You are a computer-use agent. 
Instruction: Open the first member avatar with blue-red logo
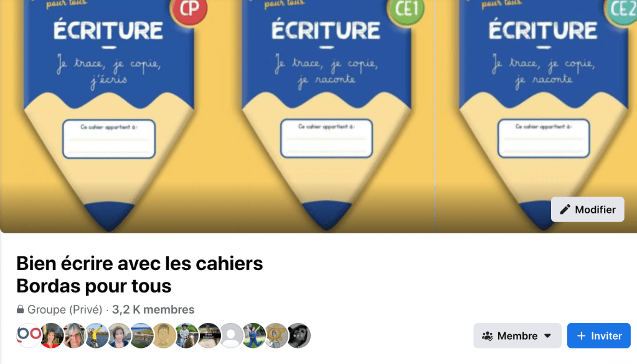tap(29, 335)
